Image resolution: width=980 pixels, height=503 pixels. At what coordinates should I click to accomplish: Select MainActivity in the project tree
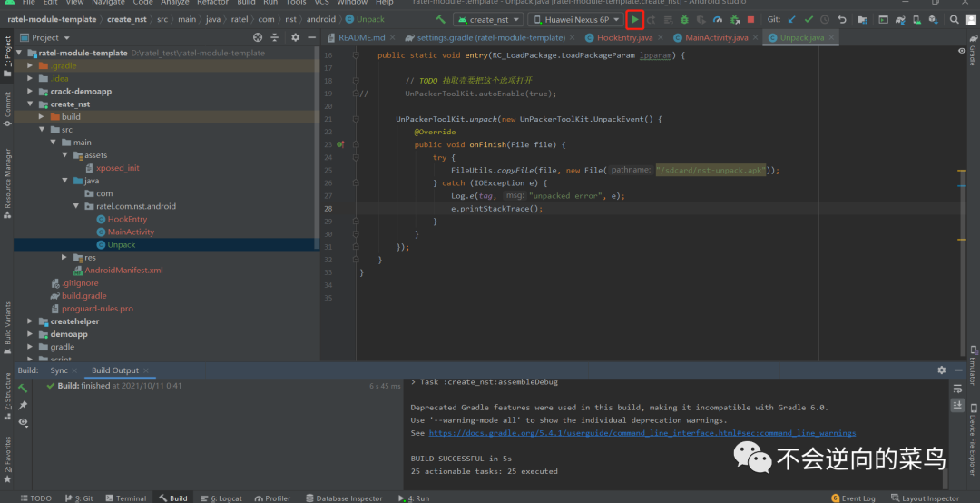pyautogui.click(x=131, y=232)
